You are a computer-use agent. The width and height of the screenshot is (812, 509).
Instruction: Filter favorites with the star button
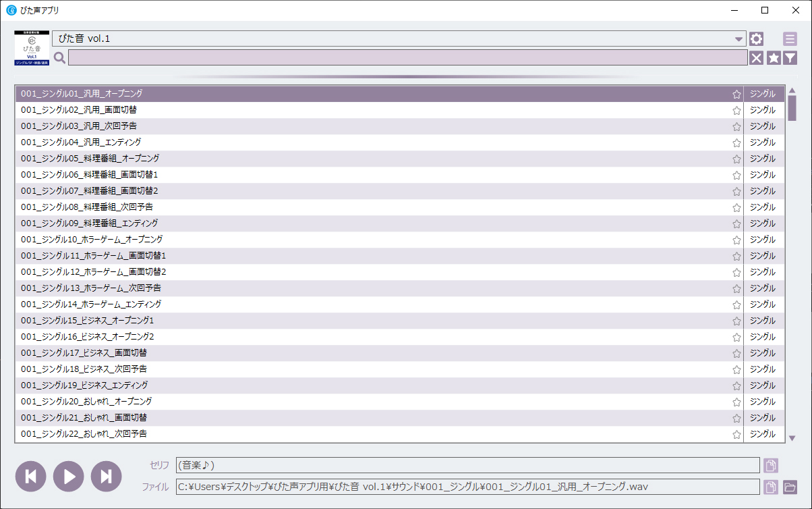pyautogui.click(x=774, y=58)
